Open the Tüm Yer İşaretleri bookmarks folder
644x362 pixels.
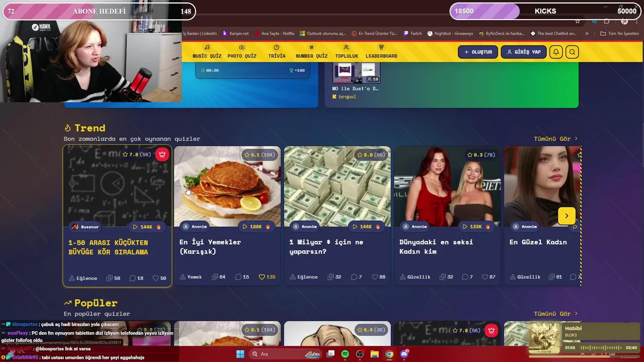[620, 34]
